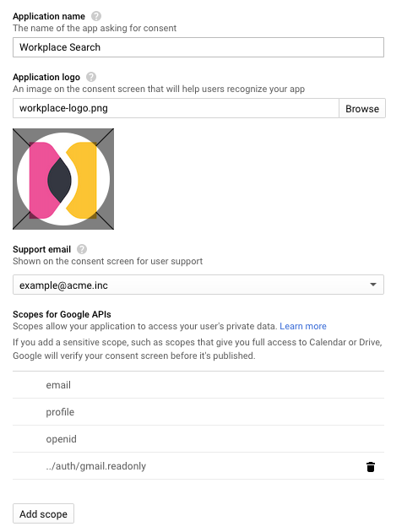418x532 pixels.
Task: Delete the gmail.readonly scope with trash icon
Action: point(371,467)
